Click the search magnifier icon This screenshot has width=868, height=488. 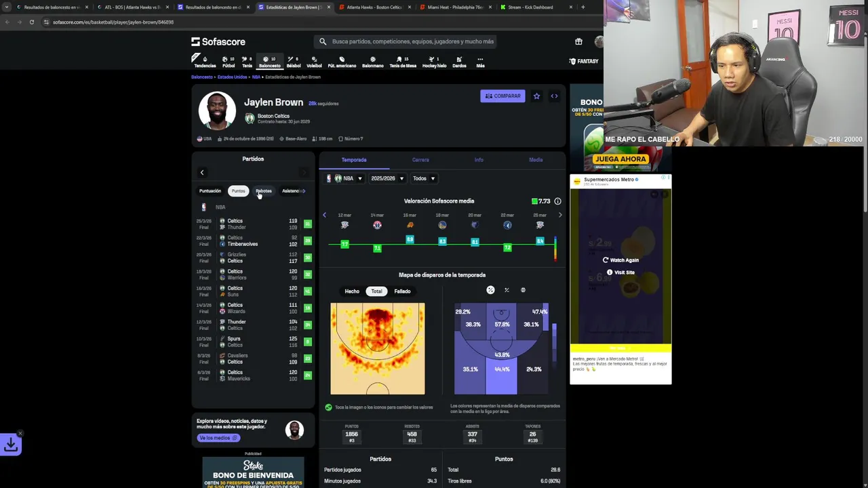[x=323, y=41]
